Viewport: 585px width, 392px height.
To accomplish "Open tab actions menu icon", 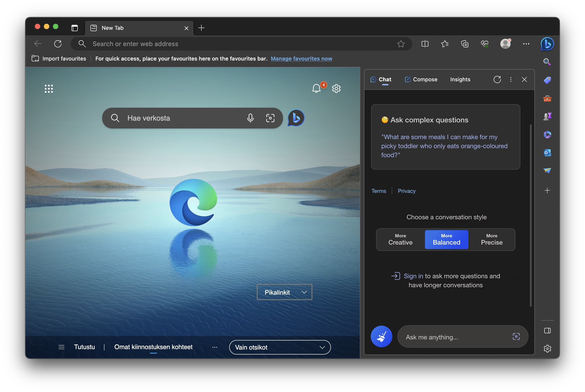I will [x=75, y=28].
